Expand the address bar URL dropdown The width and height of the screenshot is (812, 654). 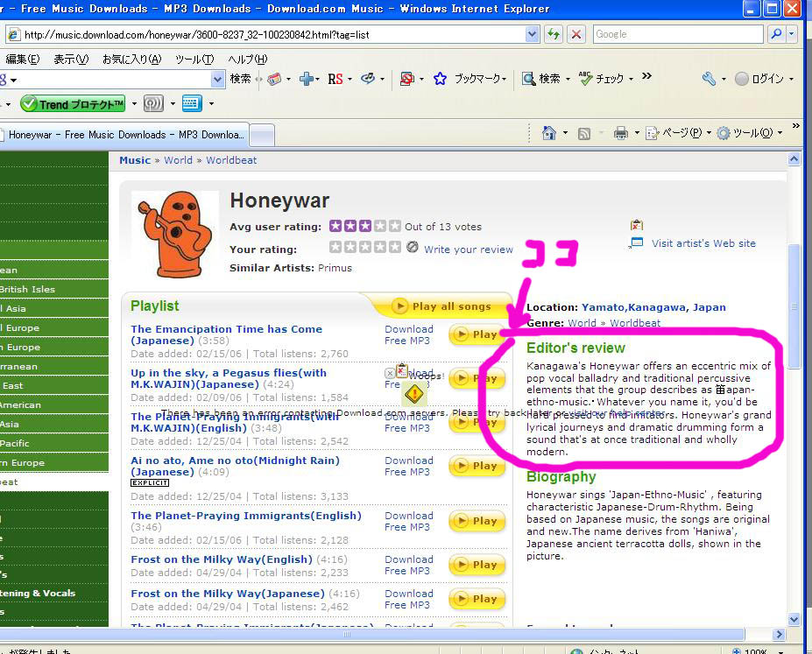point(532,35)
